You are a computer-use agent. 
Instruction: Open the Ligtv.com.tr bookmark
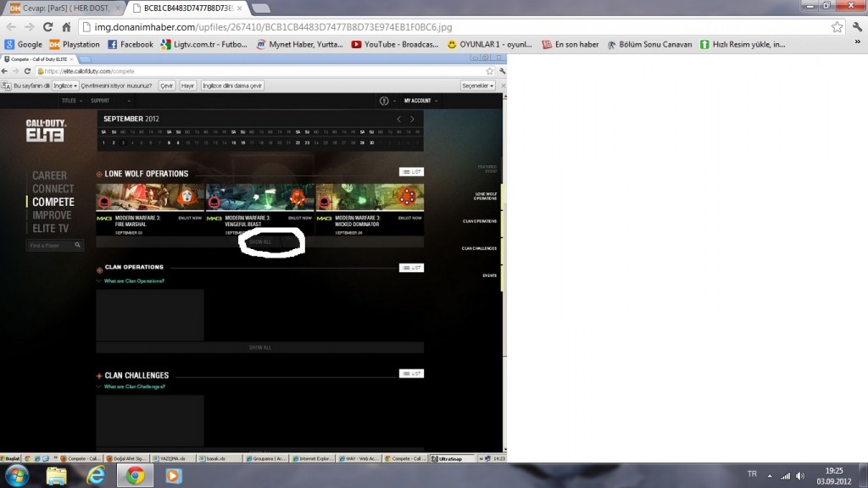tap(204, 44)
